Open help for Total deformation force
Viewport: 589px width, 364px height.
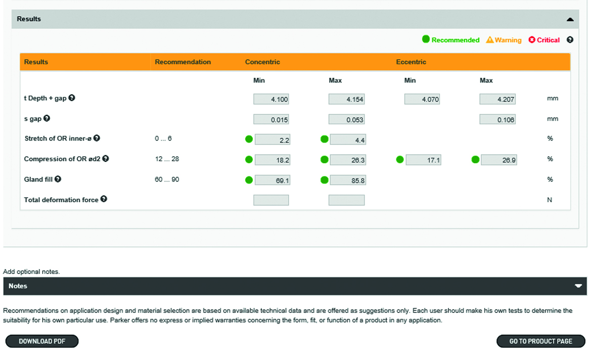(104, 199)
